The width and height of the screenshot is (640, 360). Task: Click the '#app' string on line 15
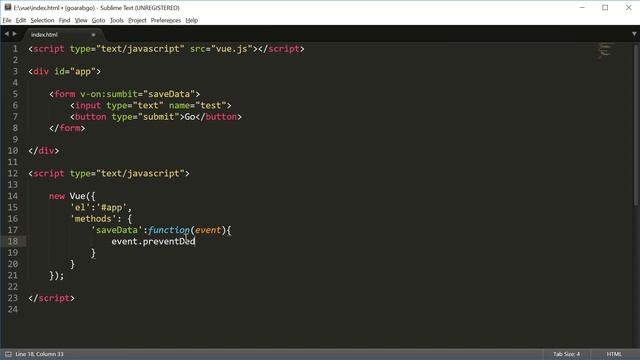111,208
